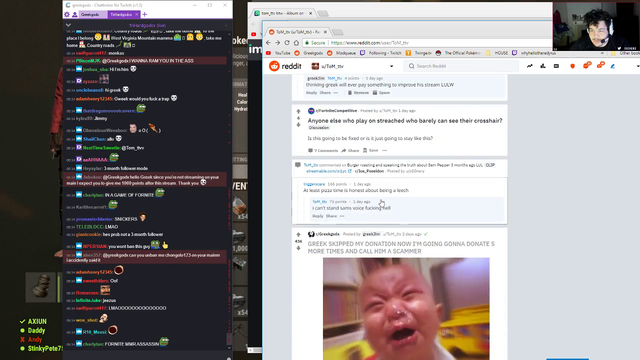Share the stretched crosshair post
This screenshot has height=360, width=640.
(x=350, y=151)
